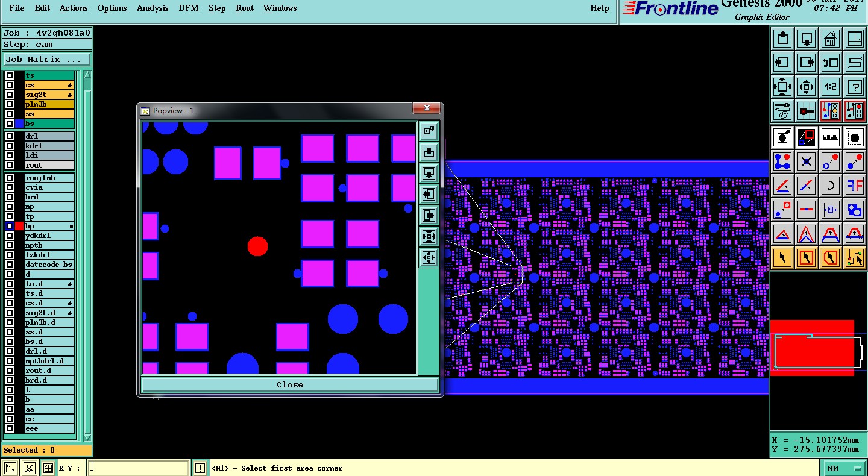Click the net selection arrow with green nodes
Image resolution: width=868 pixels, height=476 pixels.
tap(855, 258)
